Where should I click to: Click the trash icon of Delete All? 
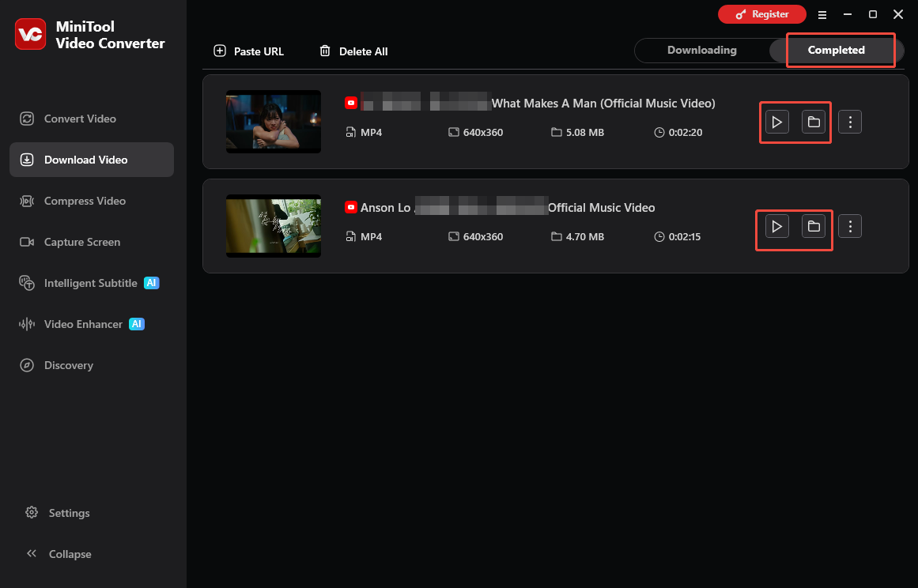[325, 51]
